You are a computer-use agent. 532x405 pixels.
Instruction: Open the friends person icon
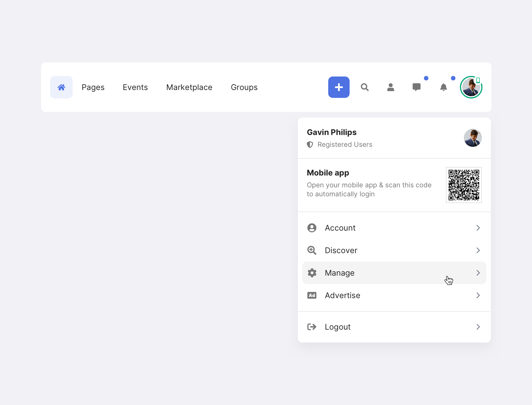(x=390, y=87)
